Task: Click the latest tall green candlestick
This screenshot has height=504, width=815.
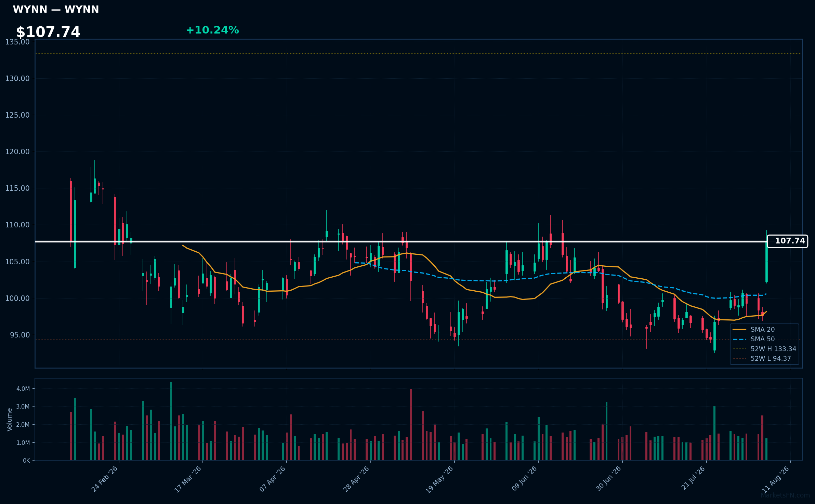Action: pos(766,262)
